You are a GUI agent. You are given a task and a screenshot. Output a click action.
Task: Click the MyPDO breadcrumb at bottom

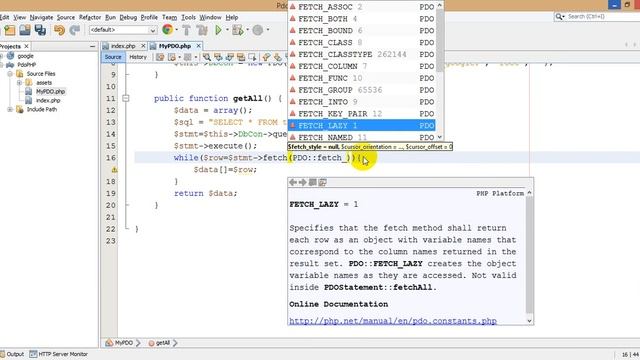(x=120, y=343)
